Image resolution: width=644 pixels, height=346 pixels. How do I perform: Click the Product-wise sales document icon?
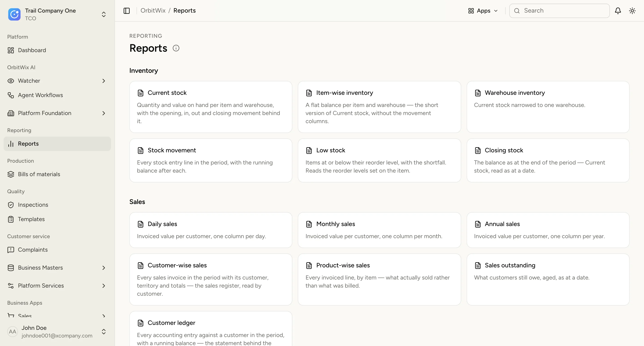click(x=309, y=265)
